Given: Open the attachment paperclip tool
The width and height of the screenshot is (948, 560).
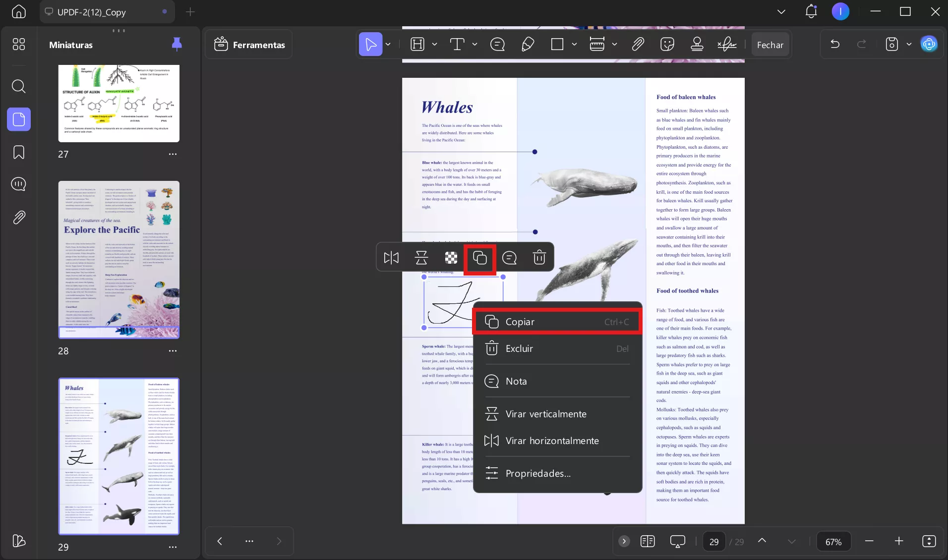Looking at the screenshot, I should (638, 44).
